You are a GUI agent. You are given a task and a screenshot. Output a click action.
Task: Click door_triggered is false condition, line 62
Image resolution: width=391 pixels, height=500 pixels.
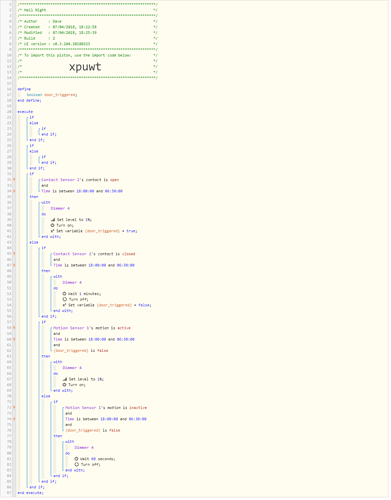(x=81, y=351)
